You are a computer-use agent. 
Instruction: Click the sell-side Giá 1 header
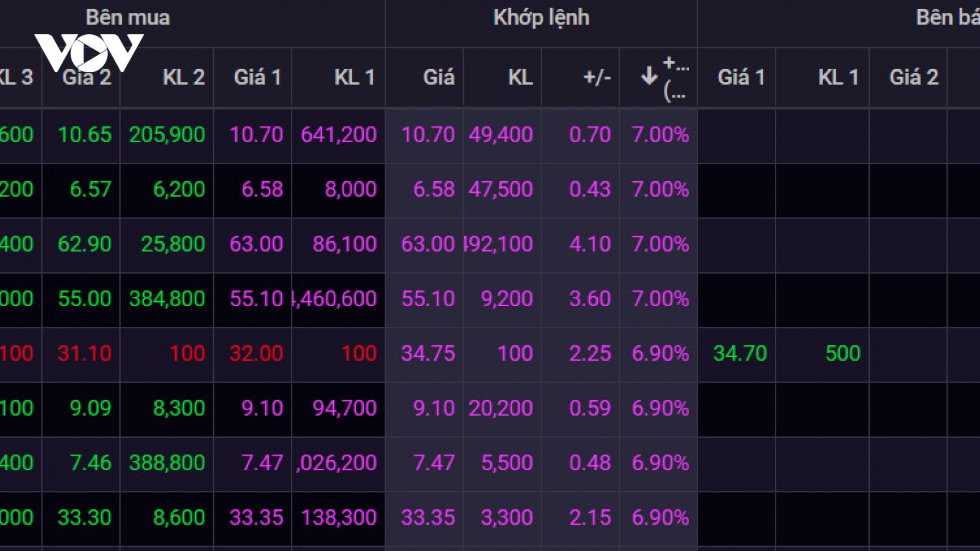point(741,78)
